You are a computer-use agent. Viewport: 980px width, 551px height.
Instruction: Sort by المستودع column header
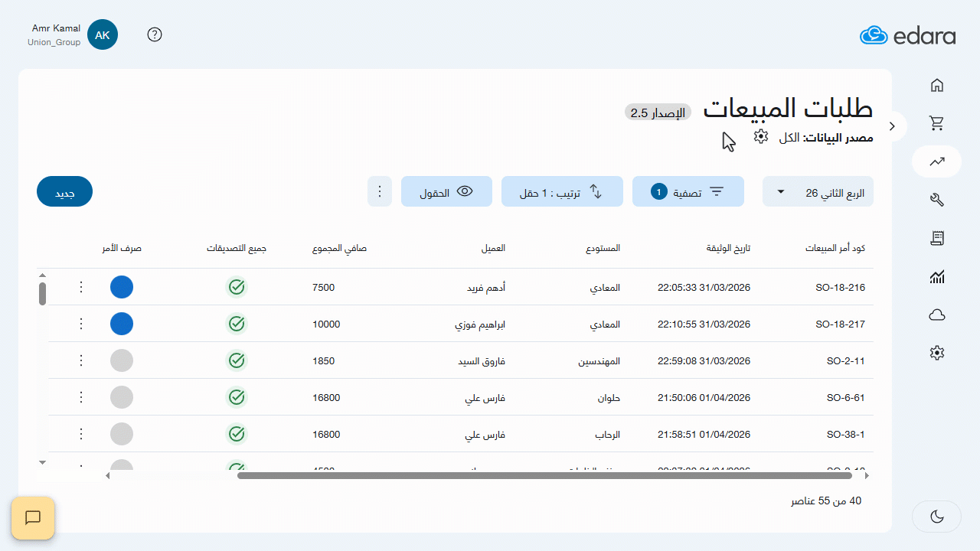pyautogui.click(x=603, y=249)
